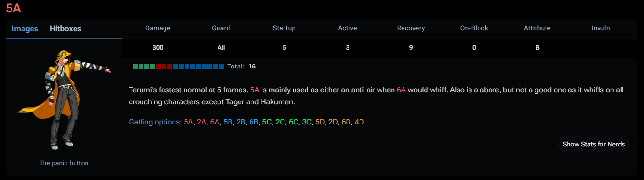This screenshot has width=644, height=180.
Task: Click Show Stats for Nerds button
Action: (594, 144)
